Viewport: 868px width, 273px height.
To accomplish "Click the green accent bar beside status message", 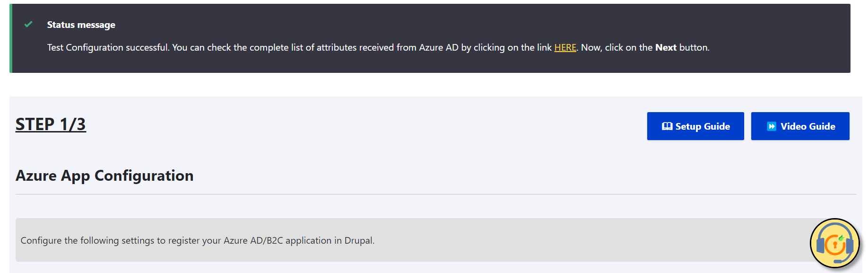I will [11, 38].
